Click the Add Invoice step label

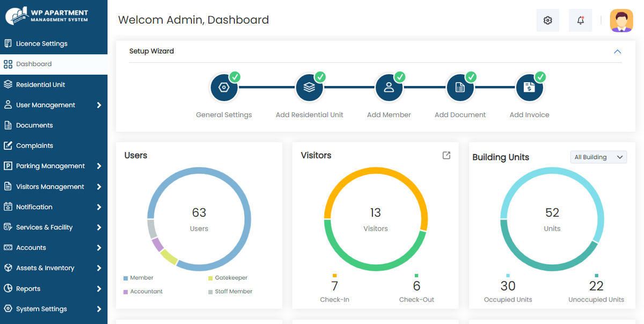pos(529,114)
